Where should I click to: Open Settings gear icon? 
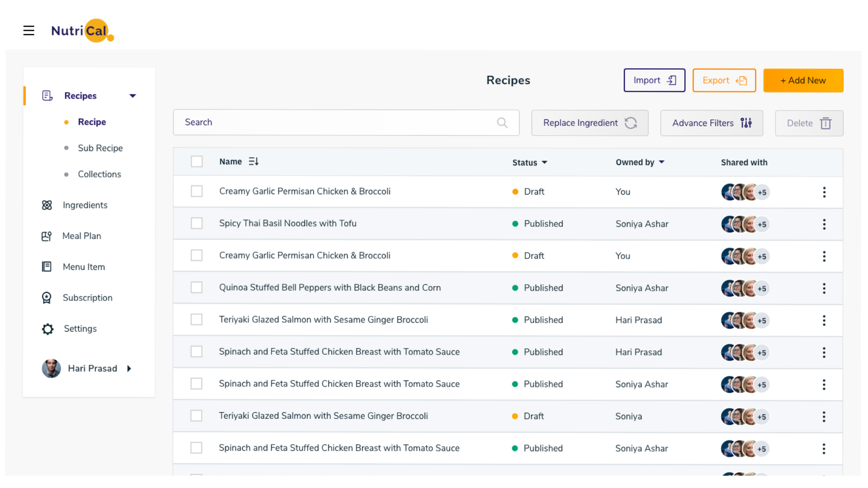tap(47, 329)
